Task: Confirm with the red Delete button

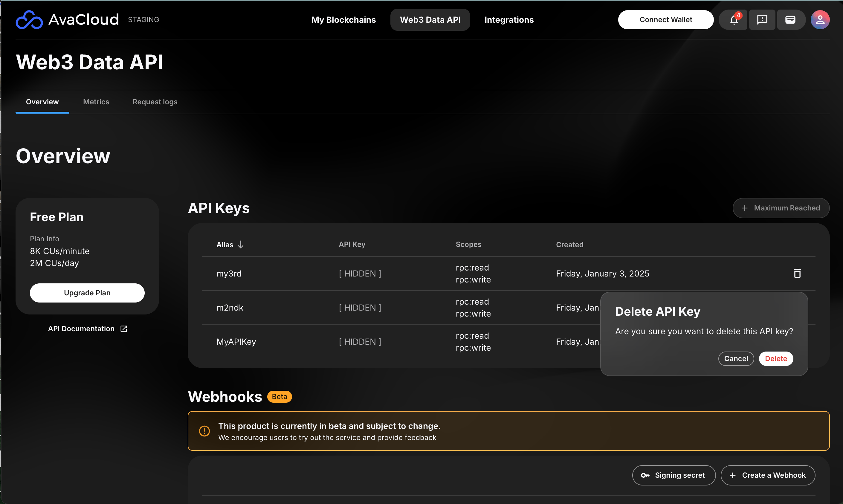Action: pyautogui.click(x=776, y=359)
